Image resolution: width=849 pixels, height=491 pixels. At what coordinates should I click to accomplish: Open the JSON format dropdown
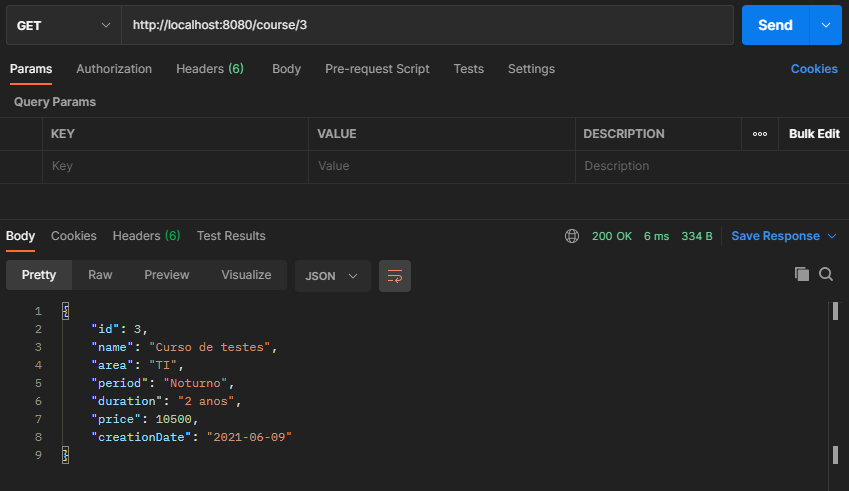click(332, 276)
